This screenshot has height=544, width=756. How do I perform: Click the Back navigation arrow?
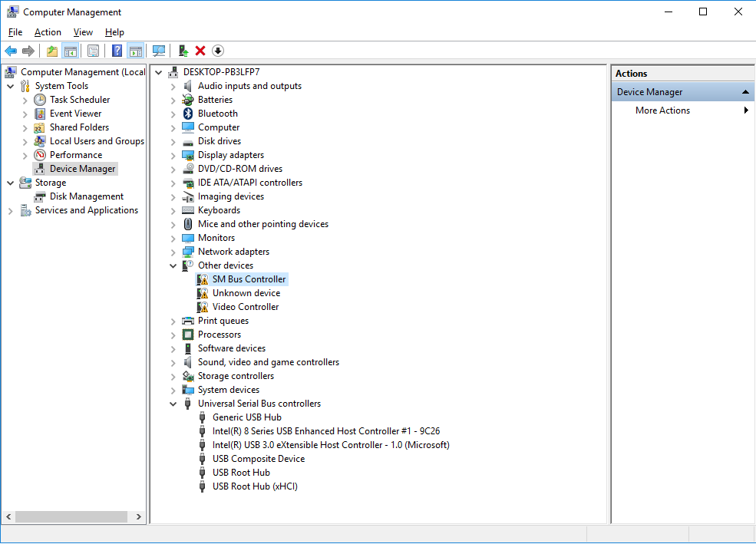pos(11,51)
